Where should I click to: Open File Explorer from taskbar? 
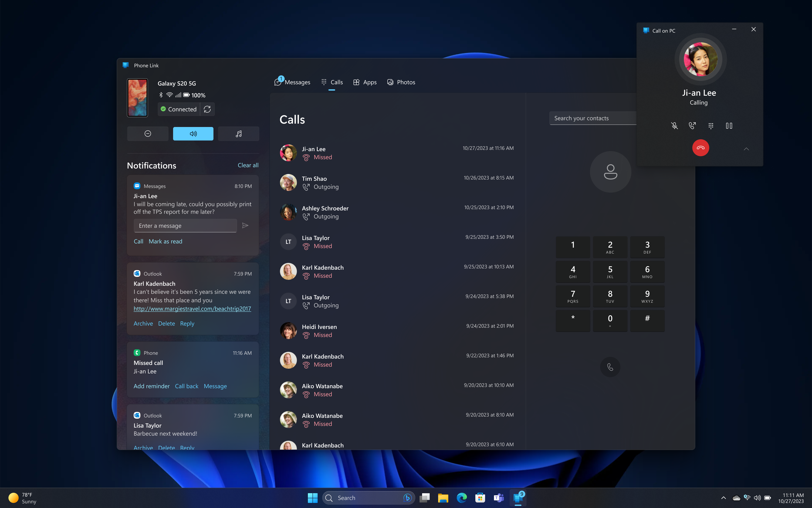(443, 498)
